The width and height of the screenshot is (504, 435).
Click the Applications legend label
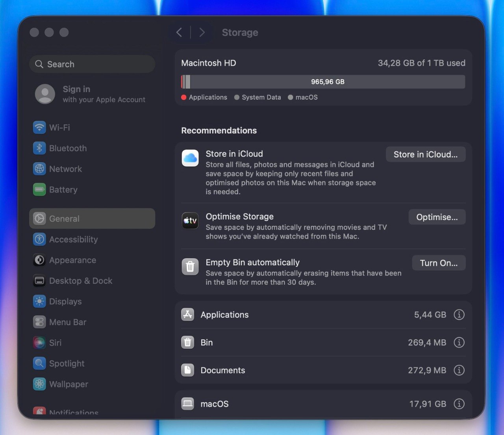(x=208, y=97)
